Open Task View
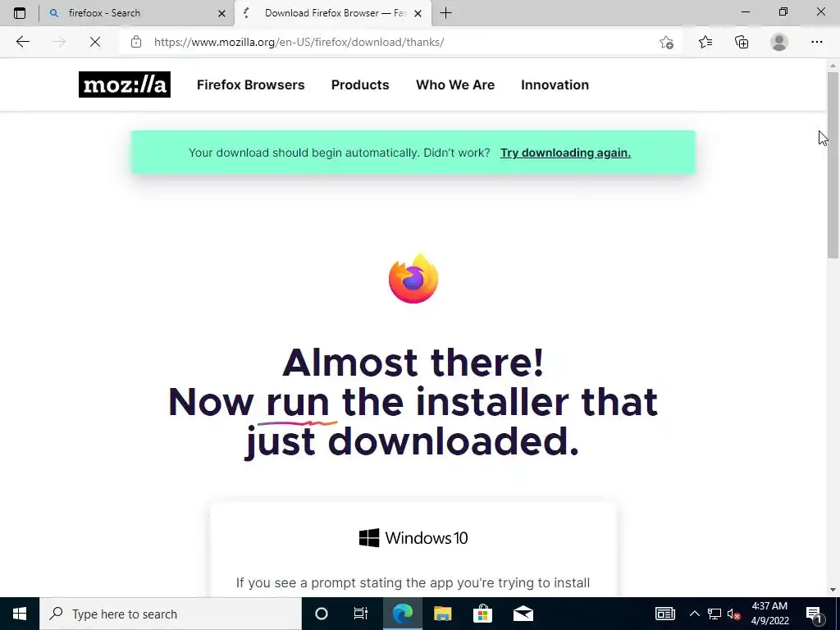840x630 pixels. click(x=361, y=614)
